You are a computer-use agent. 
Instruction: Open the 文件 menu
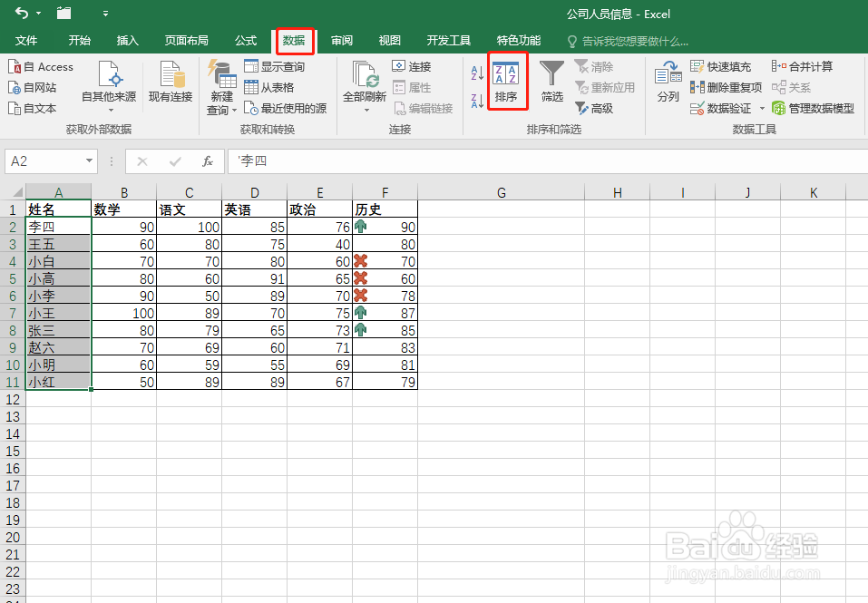tap(26, 40)
